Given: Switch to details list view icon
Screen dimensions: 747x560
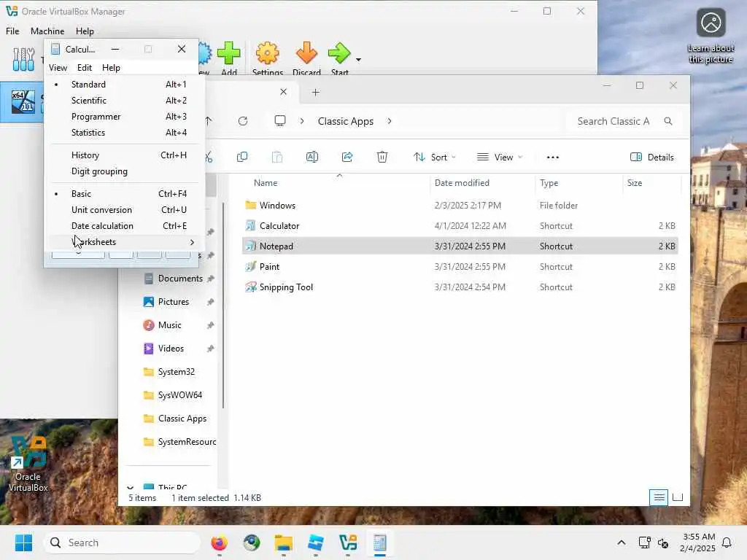Looking at the screenshot, I should coord(659,497).
